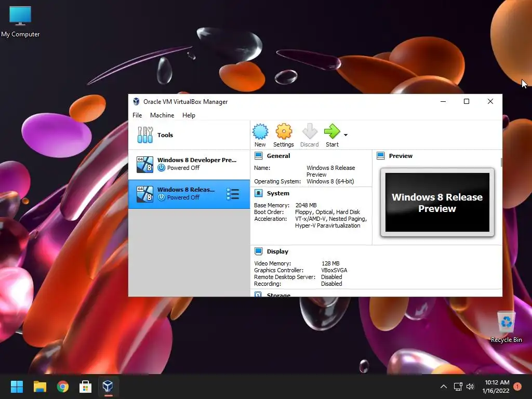Open the General section header link
The image size is (532, 399).
tap(278, 156)
